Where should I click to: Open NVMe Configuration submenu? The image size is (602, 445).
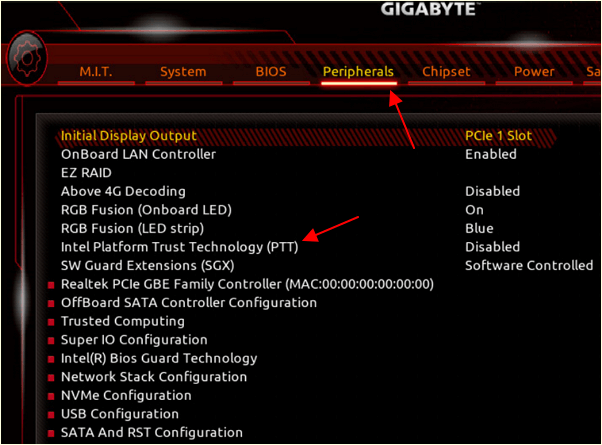click(x=126, y=395)
